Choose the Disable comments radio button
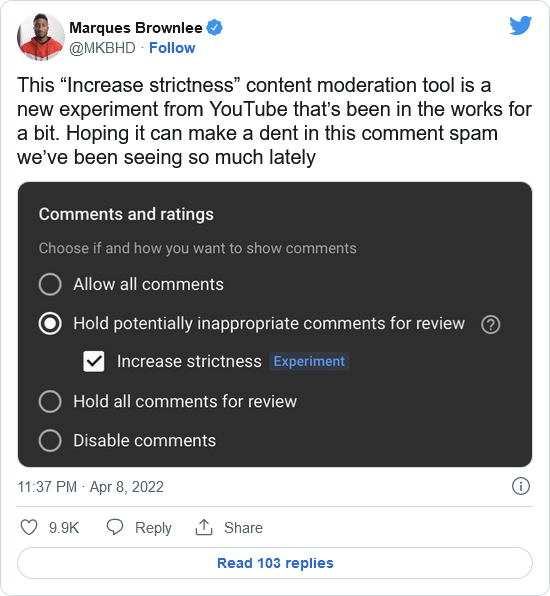Viewport: 550px width, 596px height. pyautogui.click(x=50, y=441)
